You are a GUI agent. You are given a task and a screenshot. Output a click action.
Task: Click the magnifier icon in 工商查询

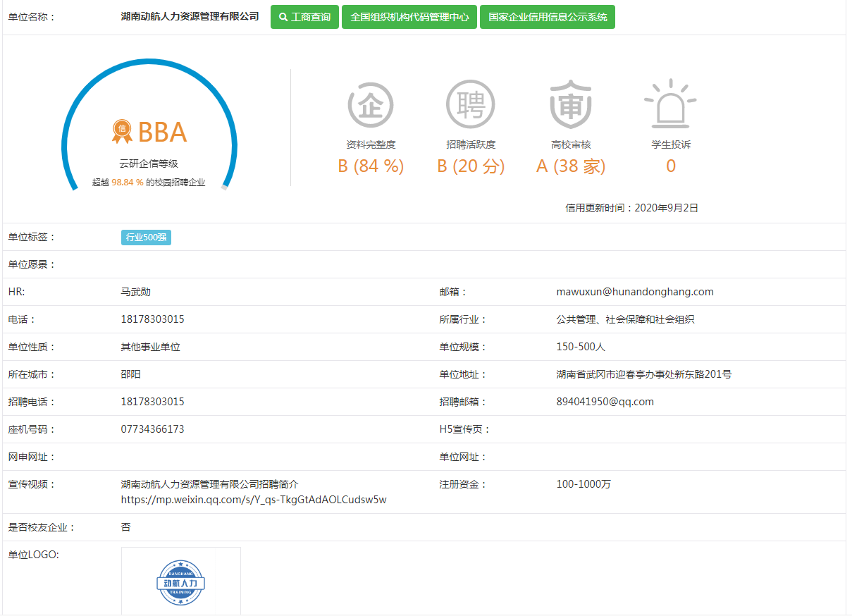coord(283,17)
